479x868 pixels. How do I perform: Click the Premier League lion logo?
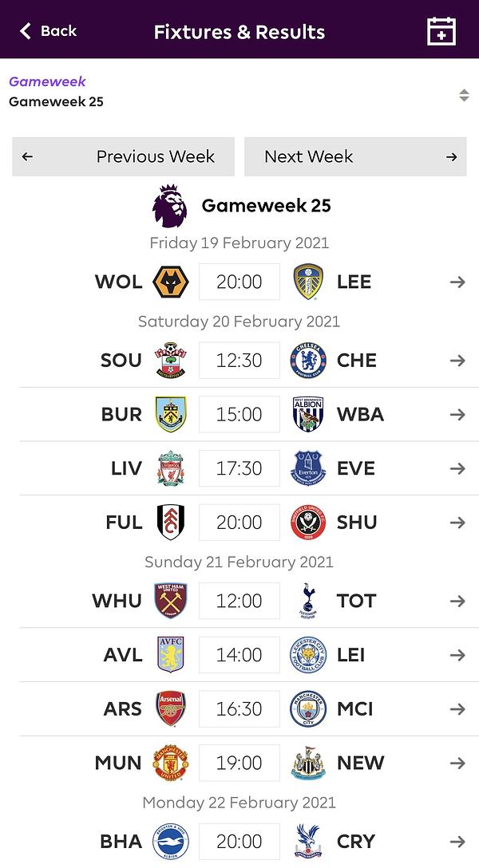tap(169, 206)
